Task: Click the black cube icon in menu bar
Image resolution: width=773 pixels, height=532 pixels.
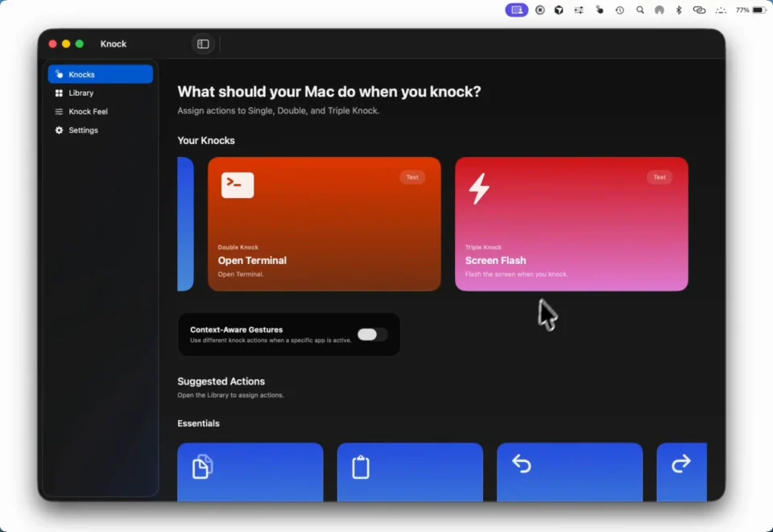Action: tap(559, 10)
